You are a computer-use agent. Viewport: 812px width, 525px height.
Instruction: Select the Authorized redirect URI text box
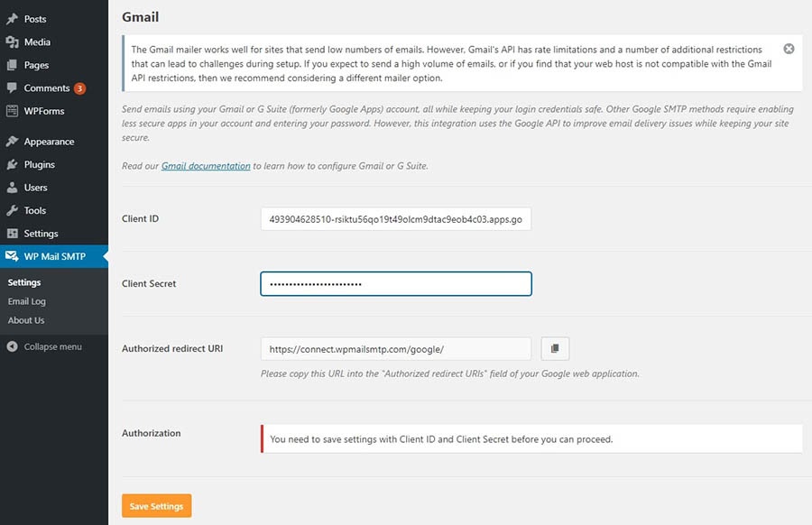coord(395,349)
